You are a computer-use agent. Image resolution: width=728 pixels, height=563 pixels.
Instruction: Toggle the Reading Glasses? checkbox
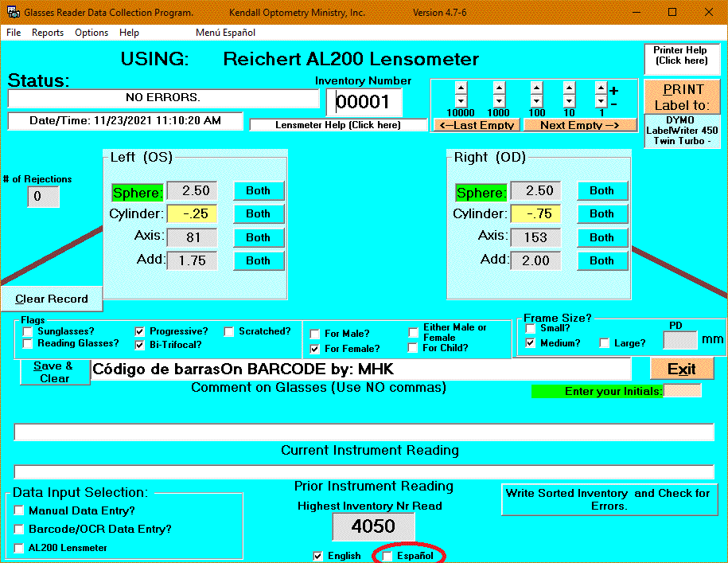click(27, 344)
